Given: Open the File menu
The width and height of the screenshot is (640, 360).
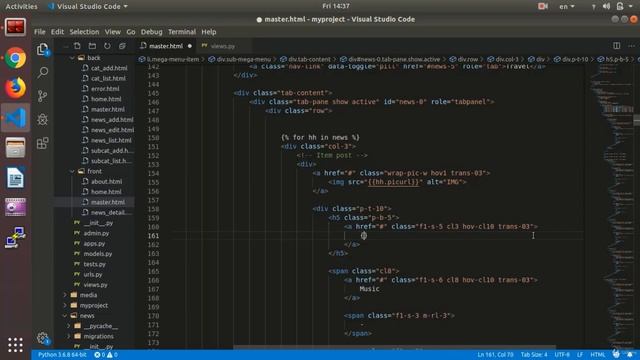Looking at the screenshot, I should click(x=40, y=32).
